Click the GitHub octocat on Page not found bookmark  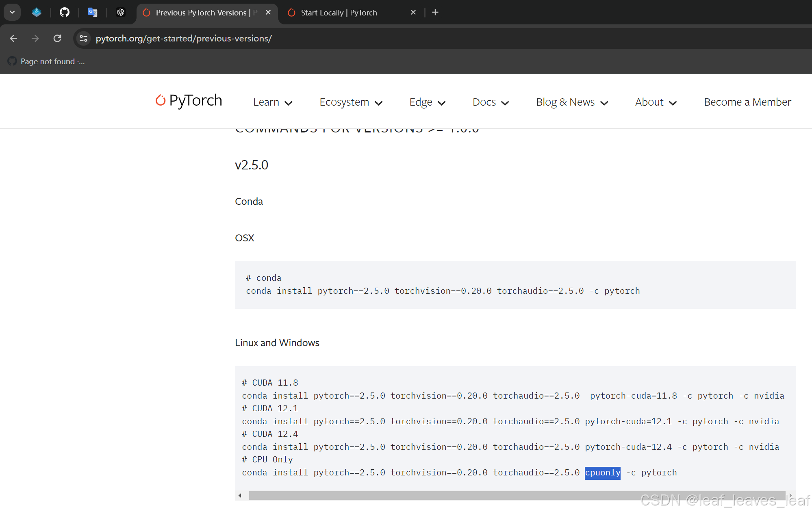pyautogui.click(x=12, y=61)
